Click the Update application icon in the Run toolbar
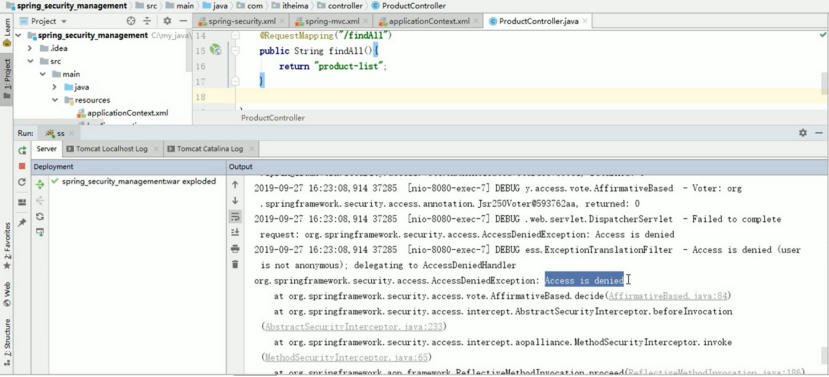Viewport: 829px width, 377px height. (x=22, y=182)
